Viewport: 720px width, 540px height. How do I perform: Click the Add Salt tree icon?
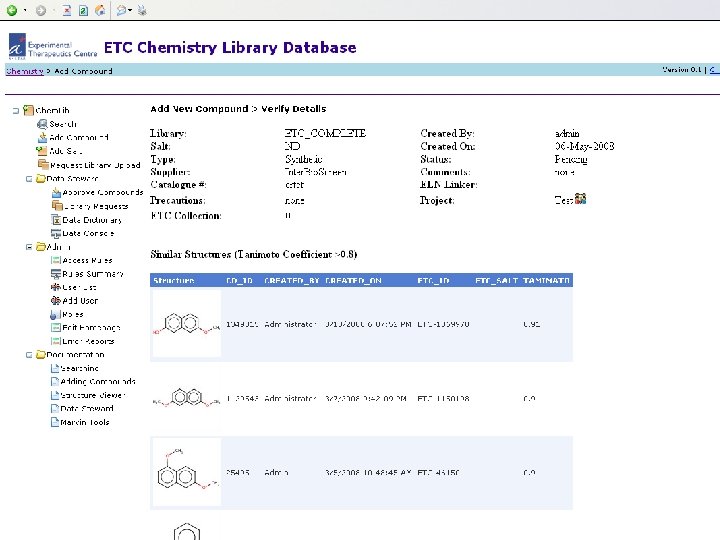coord(42,151)
